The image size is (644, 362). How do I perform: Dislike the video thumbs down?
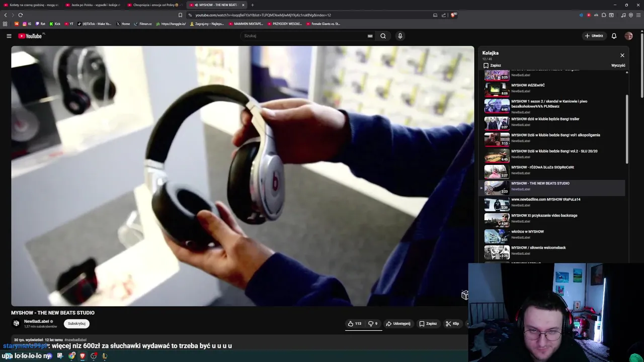373,323
